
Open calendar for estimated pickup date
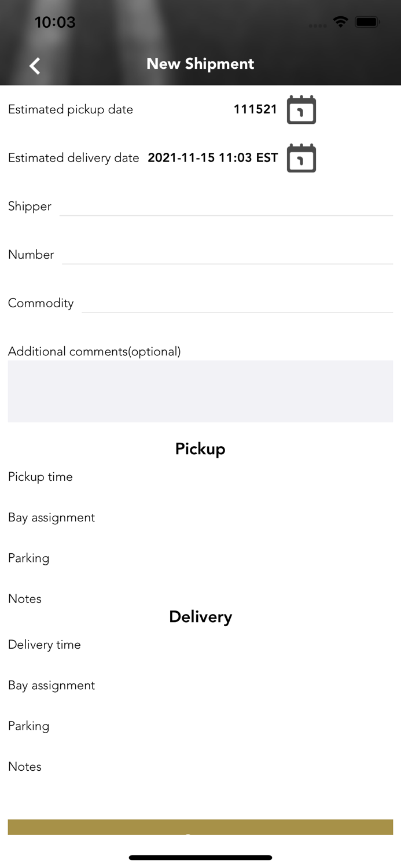pos(301,110)
